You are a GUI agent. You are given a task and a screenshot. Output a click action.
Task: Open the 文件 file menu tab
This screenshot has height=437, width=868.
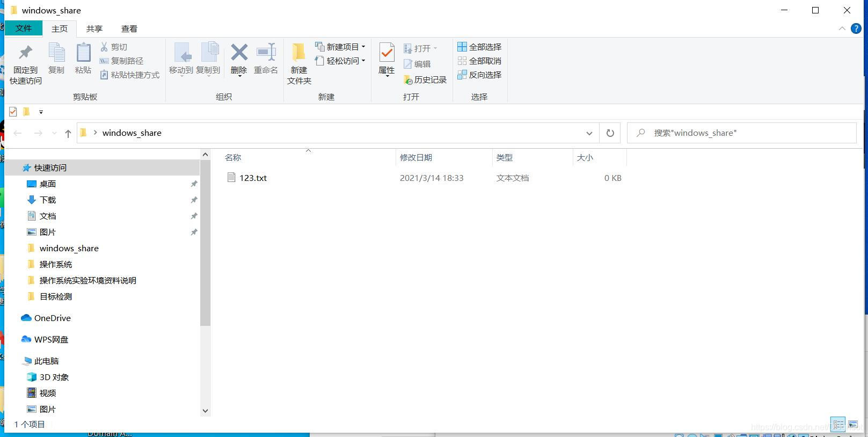click(24, 28)
